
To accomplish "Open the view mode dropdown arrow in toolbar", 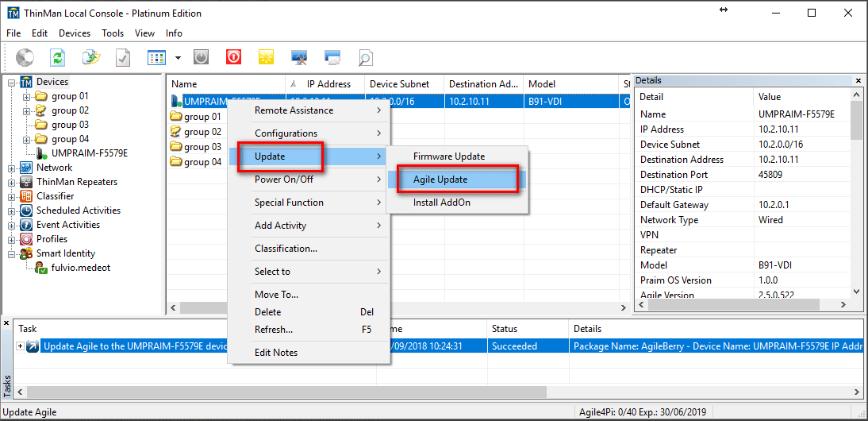I will click(178, 58).
